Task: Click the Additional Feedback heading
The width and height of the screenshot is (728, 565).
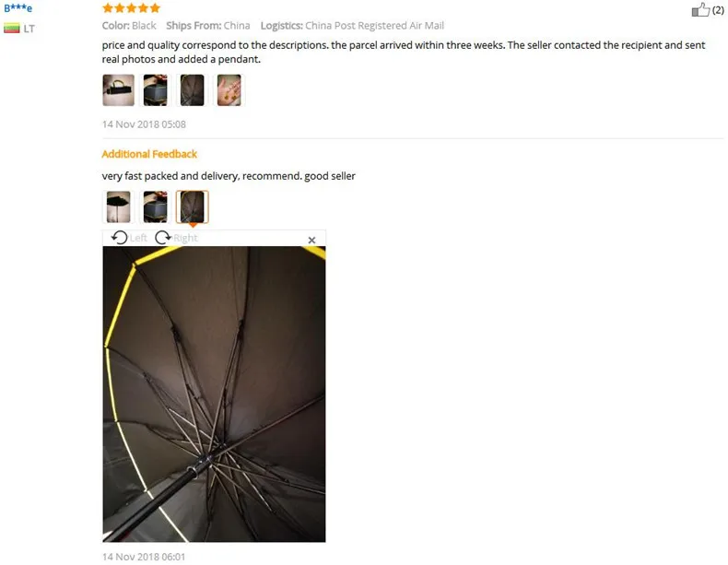Action: coord(149,154)
